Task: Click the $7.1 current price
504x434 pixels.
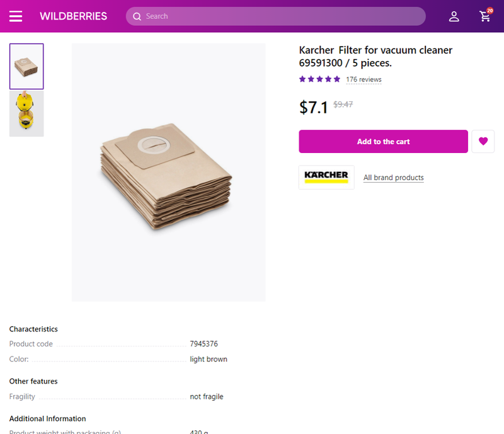Action: [313, 107]
